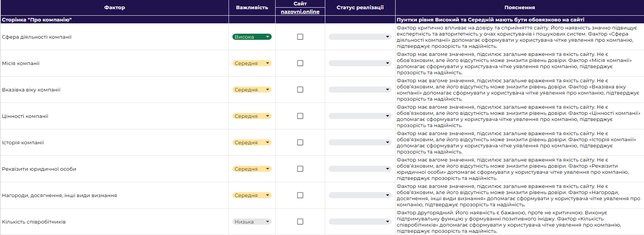This screenshot has height=235, width=644.
Task: Open status dropdown for Реквізити юридичної особи
Action: tap(360, 169)
